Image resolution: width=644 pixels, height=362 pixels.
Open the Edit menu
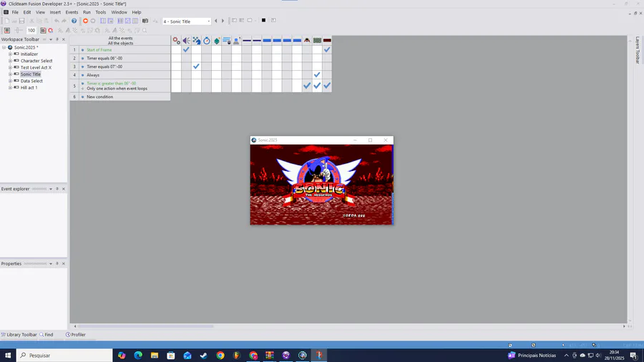tap(27, 12)
